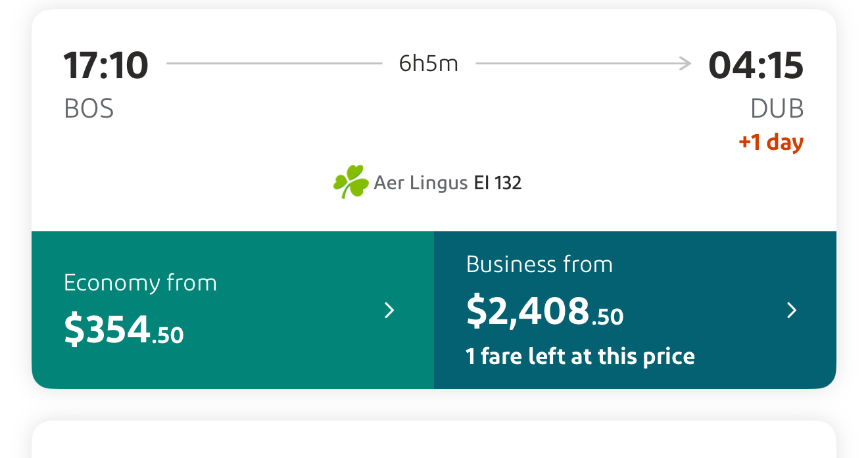Expand Economy fares with its chevron arrow
This screenshot has height=458, width=868.
389,310
